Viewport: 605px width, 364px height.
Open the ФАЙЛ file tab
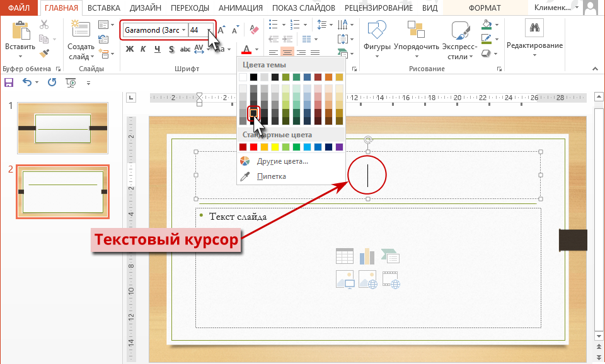click(19, 8)
